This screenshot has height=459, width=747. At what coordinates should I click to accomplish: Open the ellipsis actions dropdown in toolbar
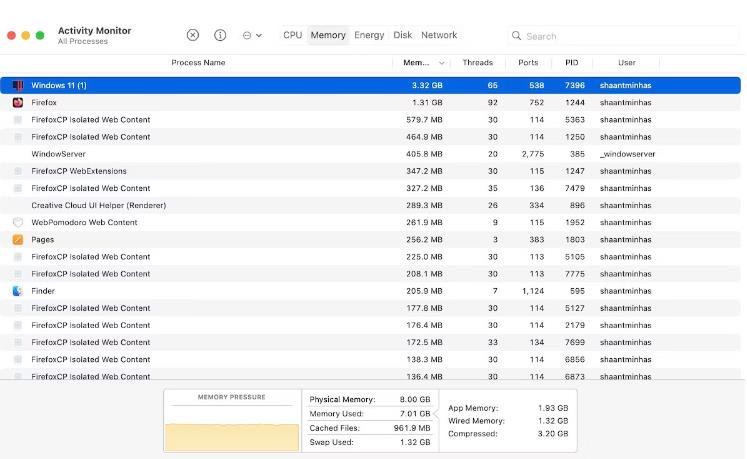[252, 35]
